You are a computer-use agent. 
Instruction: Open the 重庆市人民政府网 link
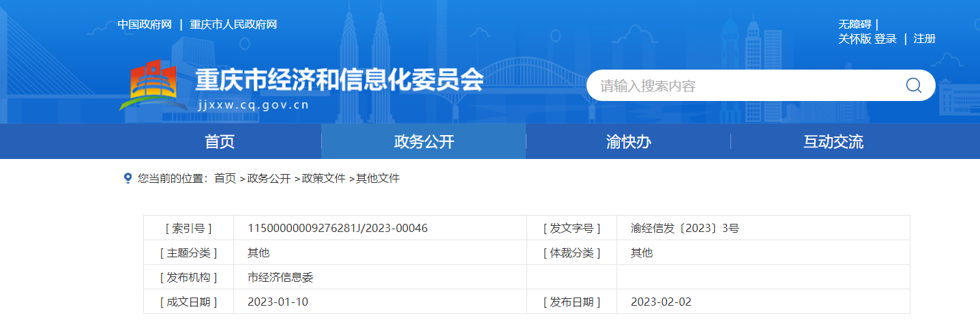point(233,25)
